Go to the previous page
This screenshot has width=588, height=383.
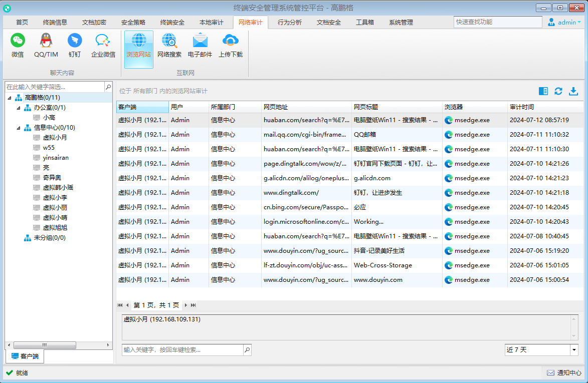point(127,305)
